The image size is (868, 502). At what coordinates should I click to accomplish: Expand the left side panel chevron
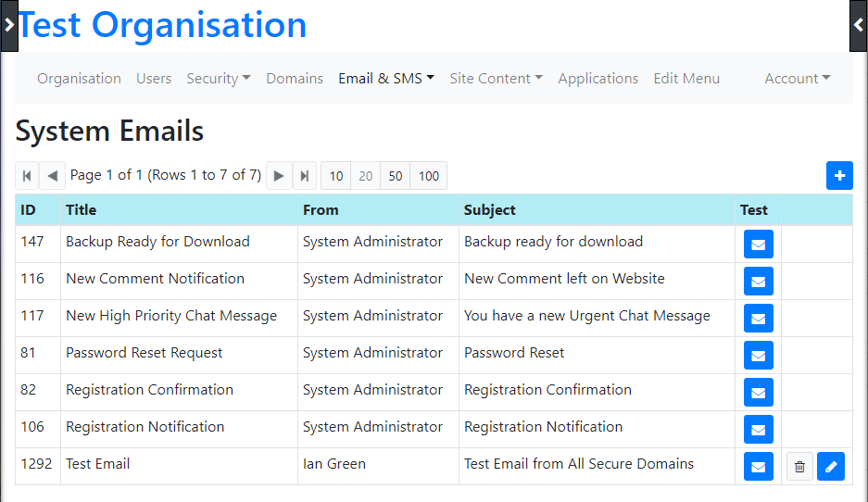click(x=9, y=25)
